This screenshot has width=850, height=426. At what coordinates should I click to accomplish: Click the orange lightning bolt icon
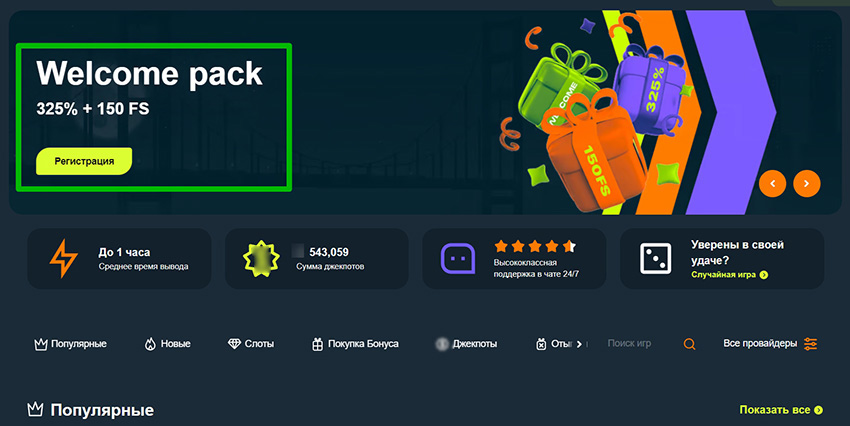tap(63, 259)
